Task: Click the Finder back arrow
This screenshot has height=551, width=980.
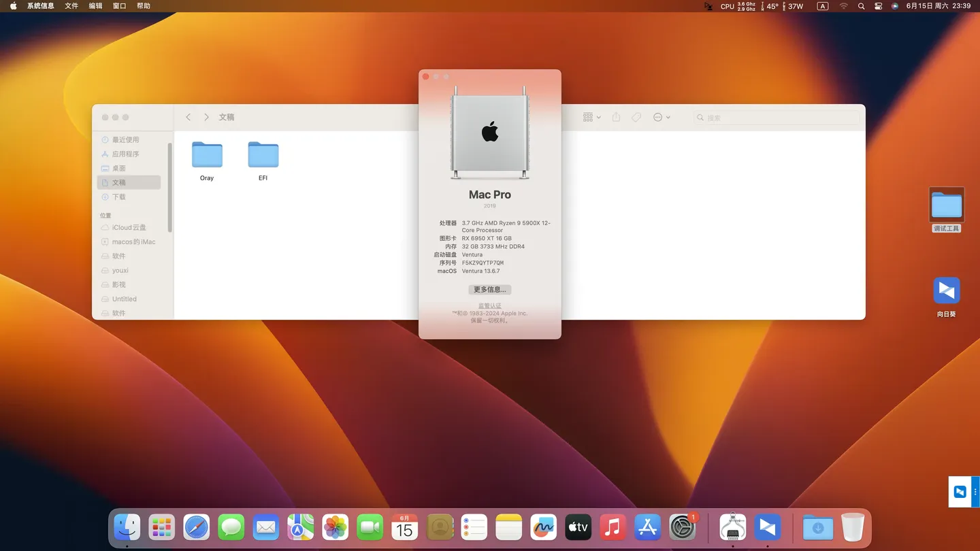Action: point(189,118)
